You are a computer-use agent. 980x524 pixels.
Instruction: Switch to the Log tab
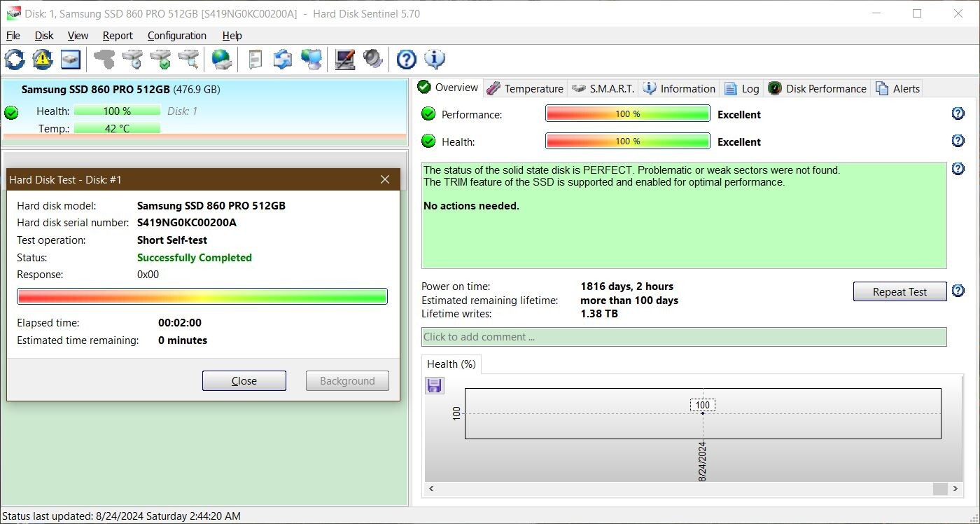tap(742, 88)
